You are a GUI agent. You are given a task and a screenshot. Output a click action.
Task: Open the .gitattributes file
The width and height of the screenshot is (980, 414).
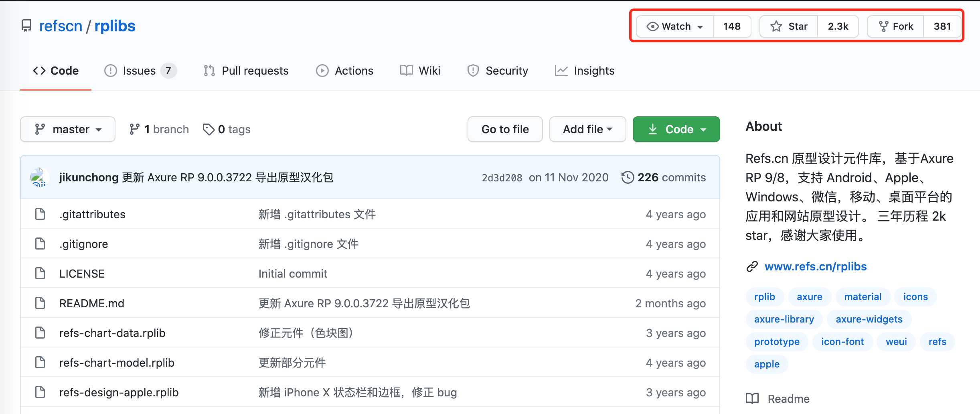(x=92, y=214)
